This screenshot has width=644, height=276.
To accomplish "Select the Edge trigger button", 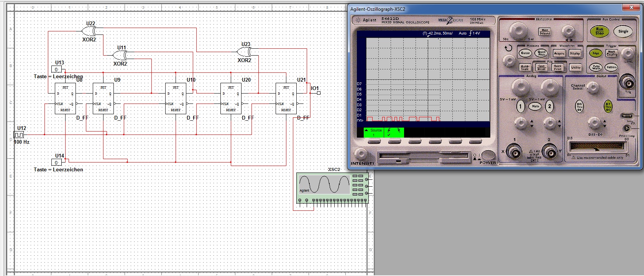I will 595,53.
